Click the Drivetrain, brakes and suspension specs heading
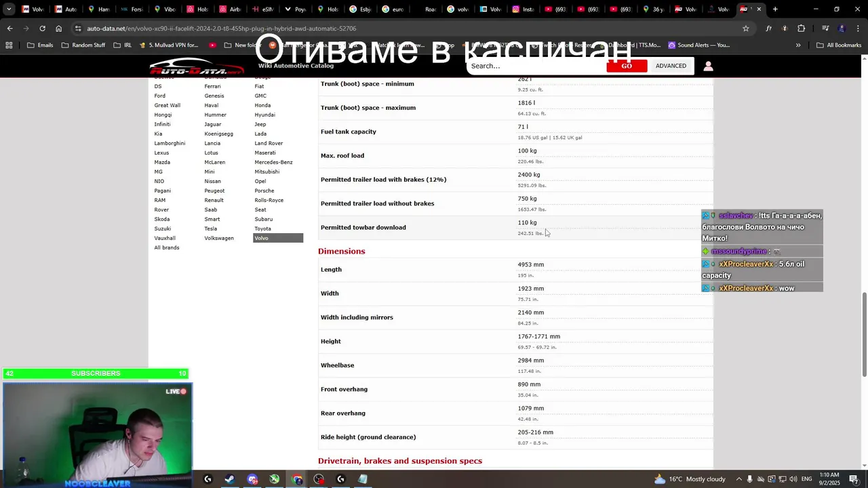868x488 pixels. 400,461
